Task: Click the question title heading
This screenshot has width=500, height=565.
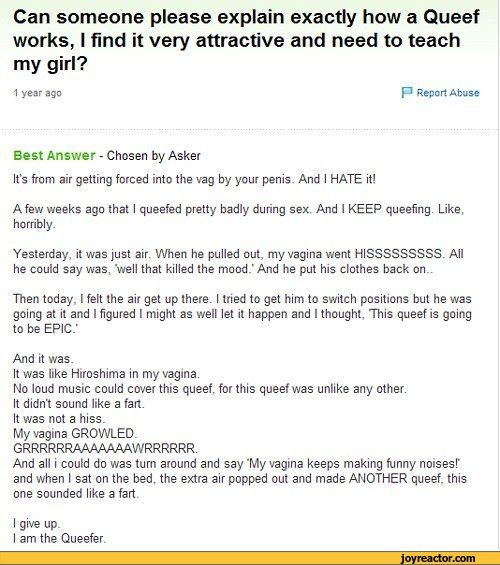Action: (x=246, y=40)
